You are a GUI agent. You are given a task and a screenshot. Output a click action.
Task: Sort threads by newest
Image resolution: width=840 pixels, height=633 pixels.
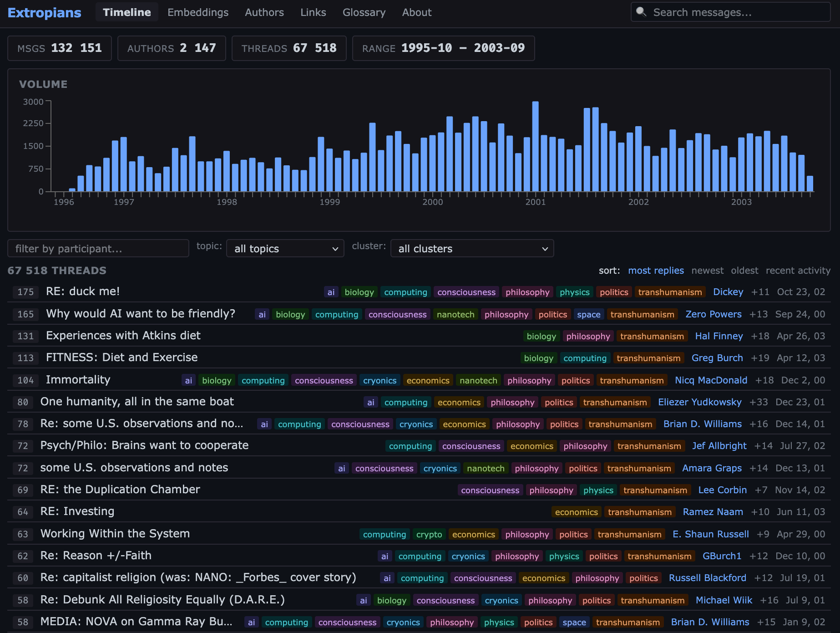[707, 271]
